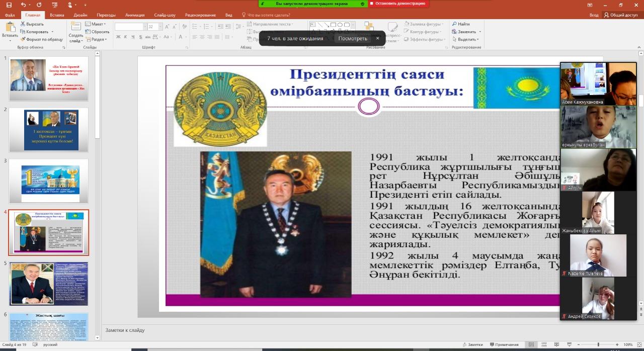This screenshot has height=351, width=644.
Task: Open Найти (Find) search tool
Action: (x=461, y=24)
